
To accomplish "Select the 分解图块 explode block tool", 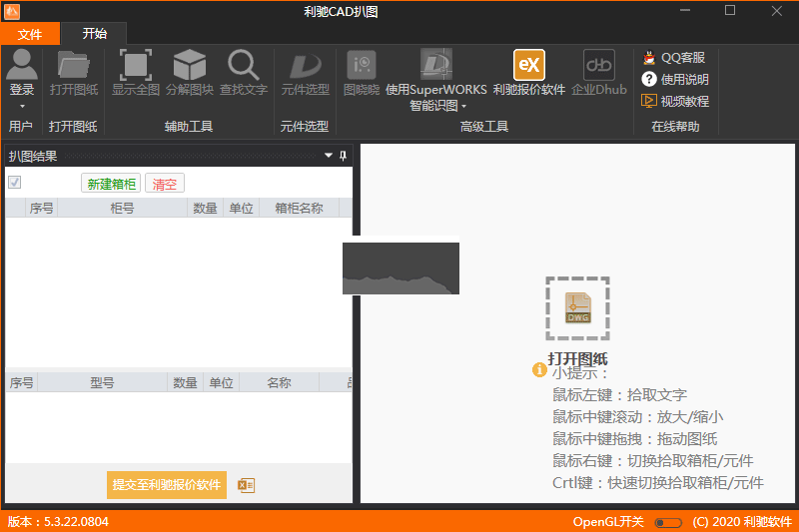I will pos(189,66).
